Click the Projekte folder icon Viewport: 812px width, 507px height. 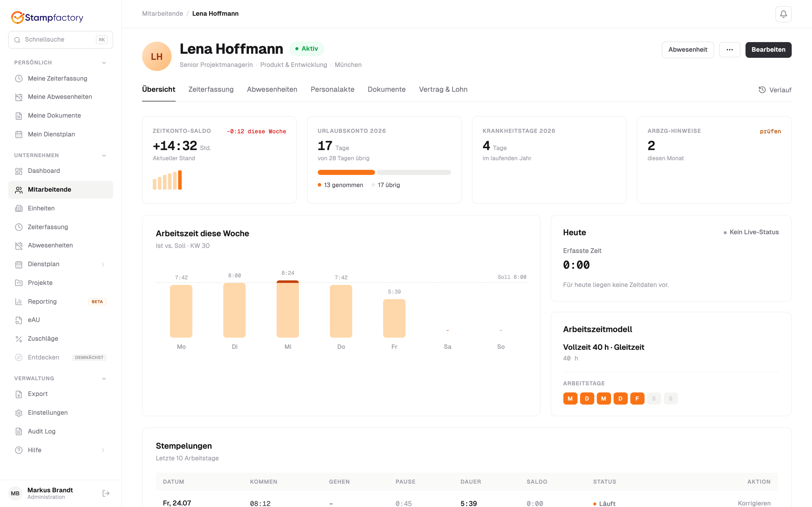[19, 283]
